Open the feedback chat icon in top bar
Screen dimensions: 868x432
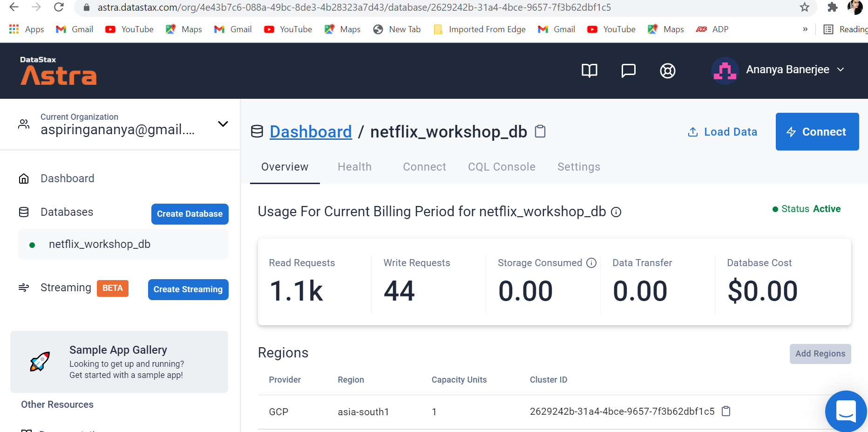pyautogui.click(x=628, y=71)
